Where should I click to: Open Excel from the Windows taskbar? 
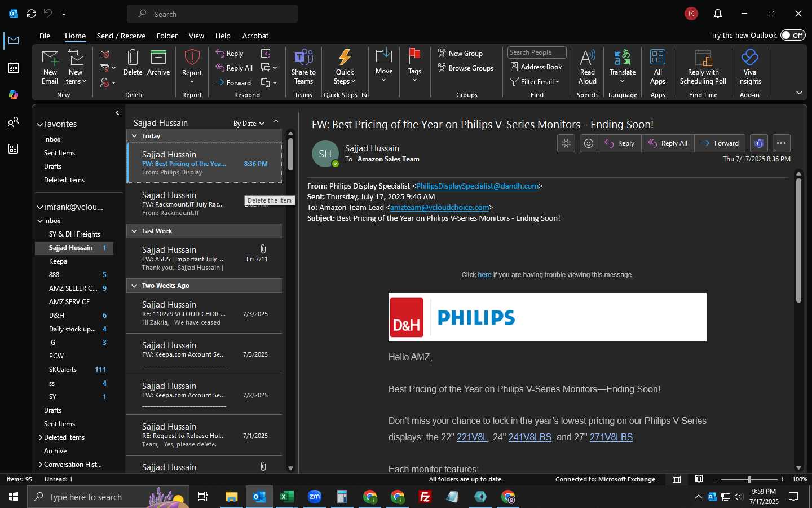(286, 497)
